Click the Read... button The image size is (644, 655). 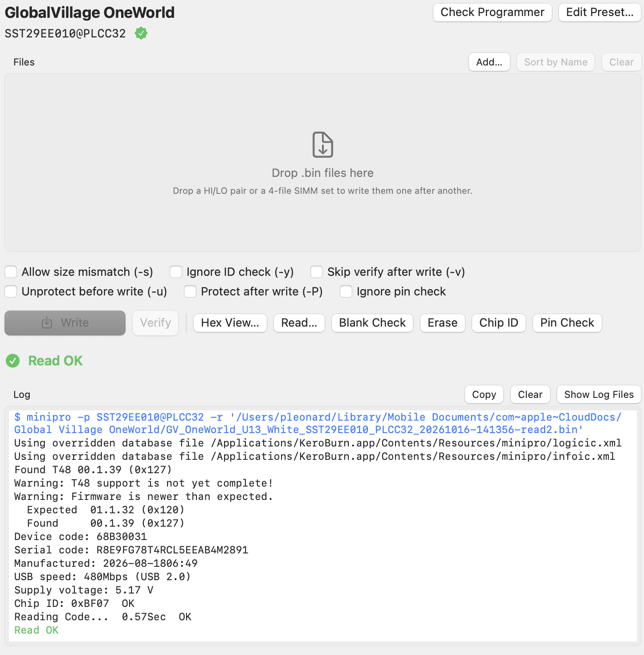299,323
